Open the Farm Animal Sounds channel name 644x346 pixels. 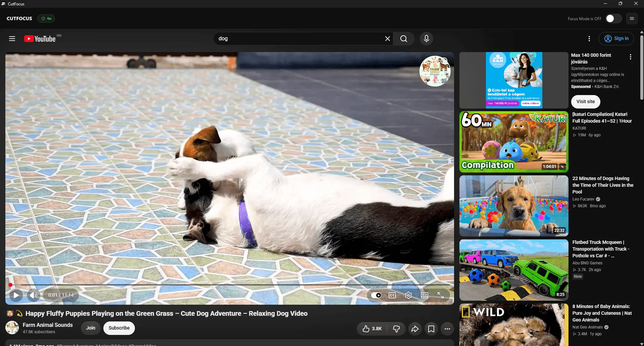point(48,325)
